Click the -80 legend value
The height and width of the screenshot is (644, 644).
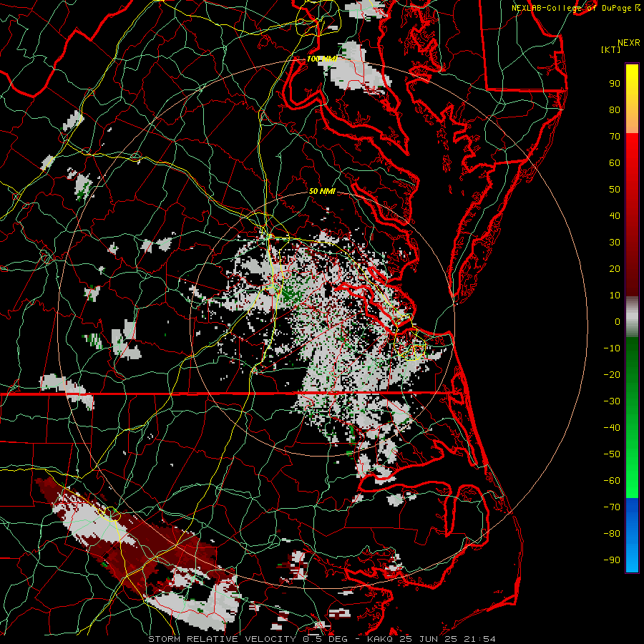pos(612,534)
